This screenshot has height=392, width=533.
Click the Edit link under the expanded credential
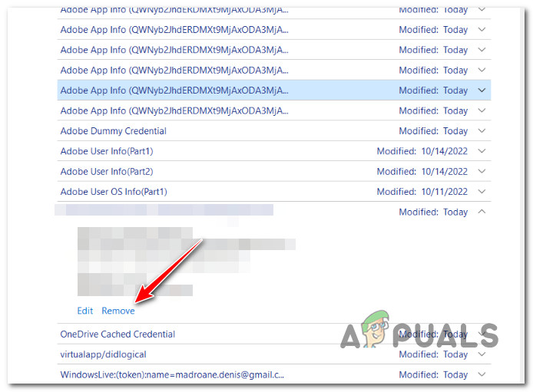point(85,311)
